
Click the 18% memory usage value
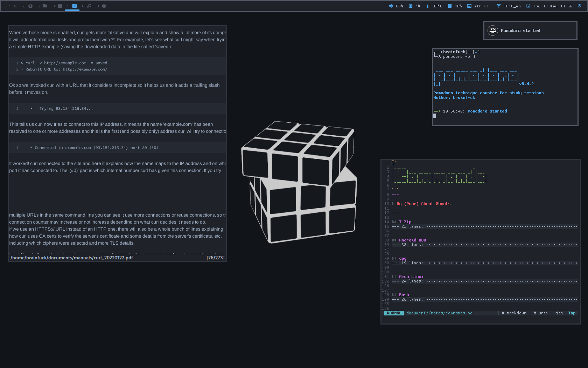coord(458,6)
